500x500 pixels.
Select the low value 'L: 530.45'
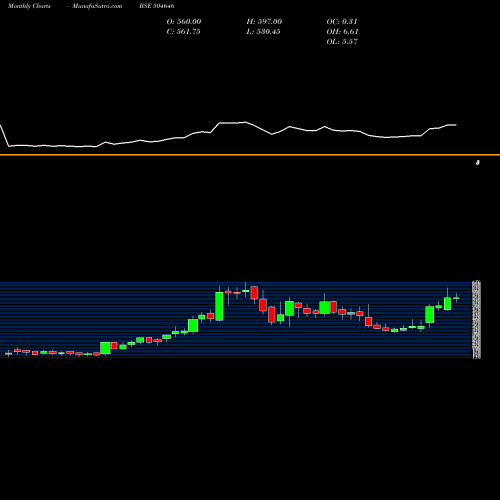263,32
